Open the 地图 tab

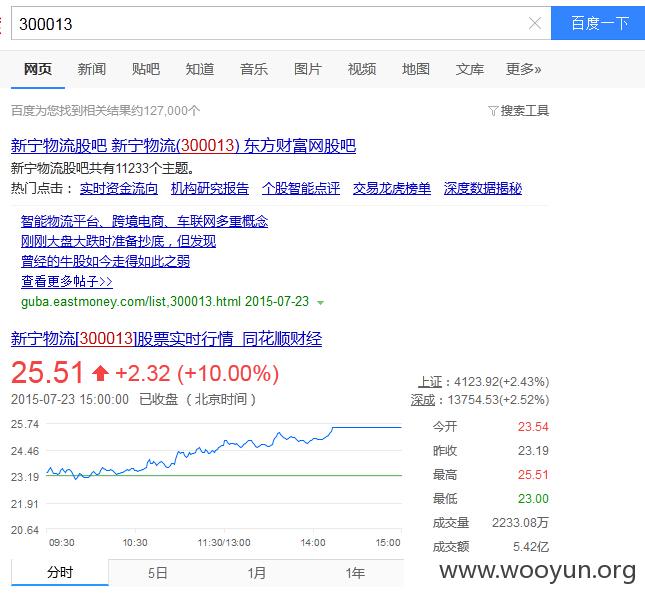click(x=416, y=69)
